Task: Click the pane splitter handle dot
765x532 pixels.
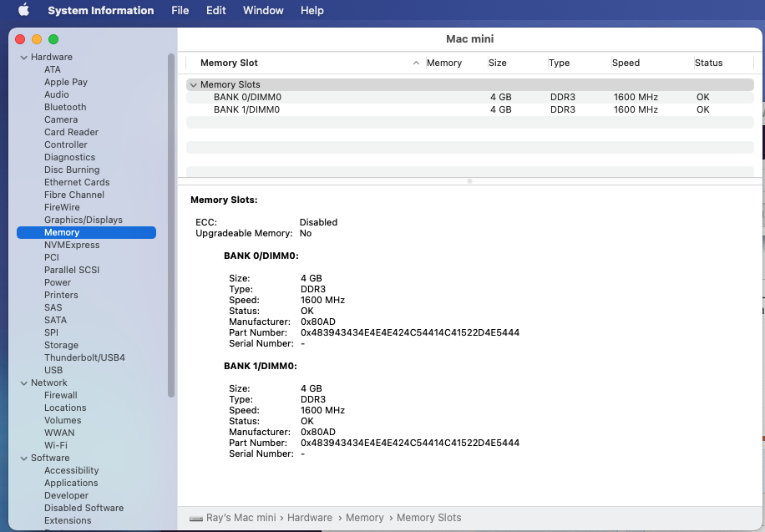Action: pyautogui.click(x=469, y=181)
